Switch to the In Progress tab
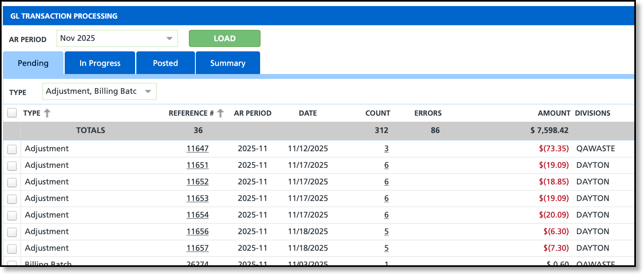 coord(100,63)
